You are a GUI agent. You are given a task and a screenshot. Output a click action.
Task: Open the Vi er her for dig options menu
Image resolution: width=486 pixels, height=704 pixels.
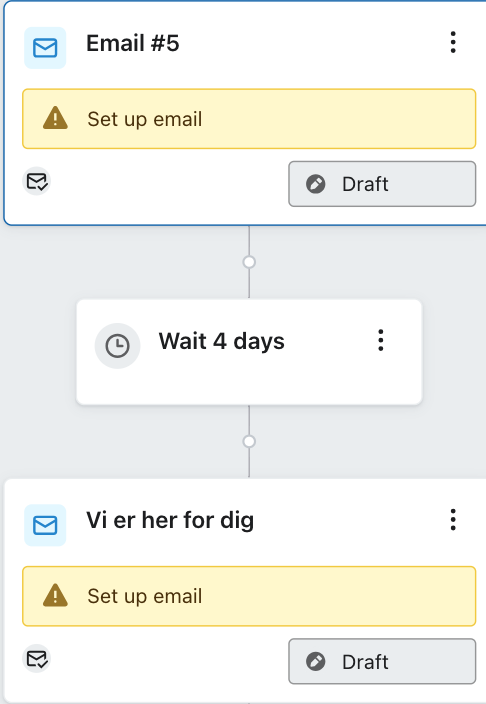coord(453,520)
